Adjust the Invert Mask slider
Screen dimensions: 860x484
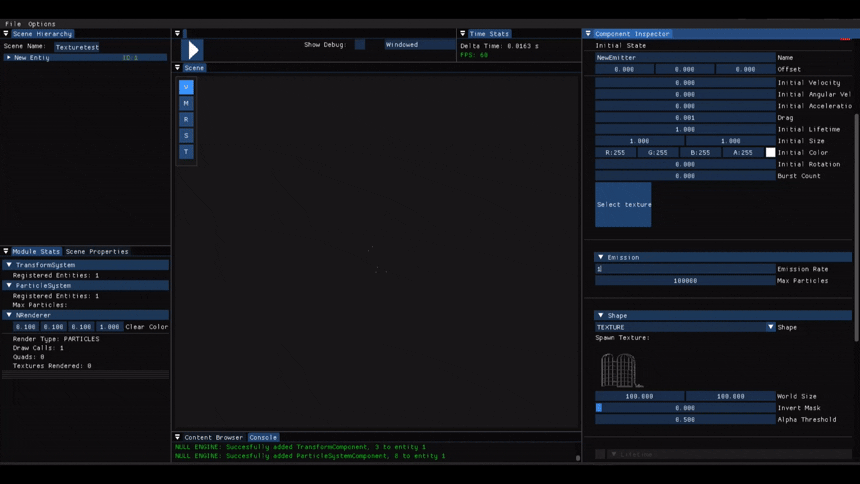point(686,408)
